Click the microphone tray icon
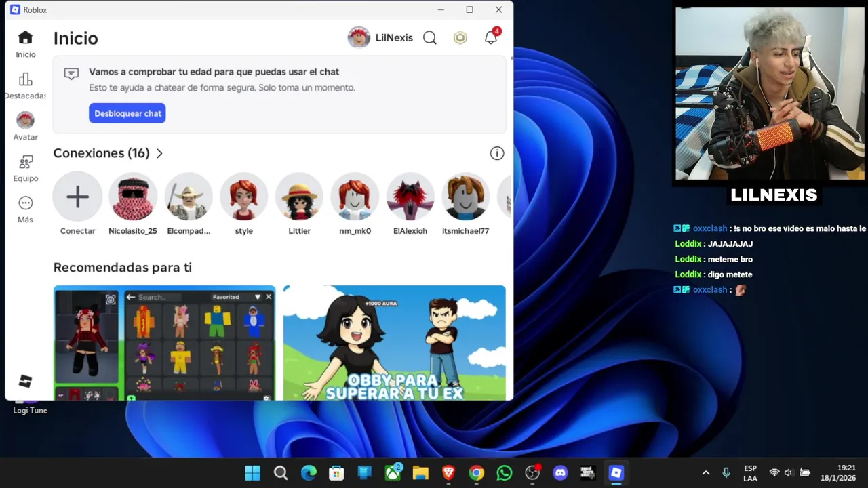 (726, 473)
